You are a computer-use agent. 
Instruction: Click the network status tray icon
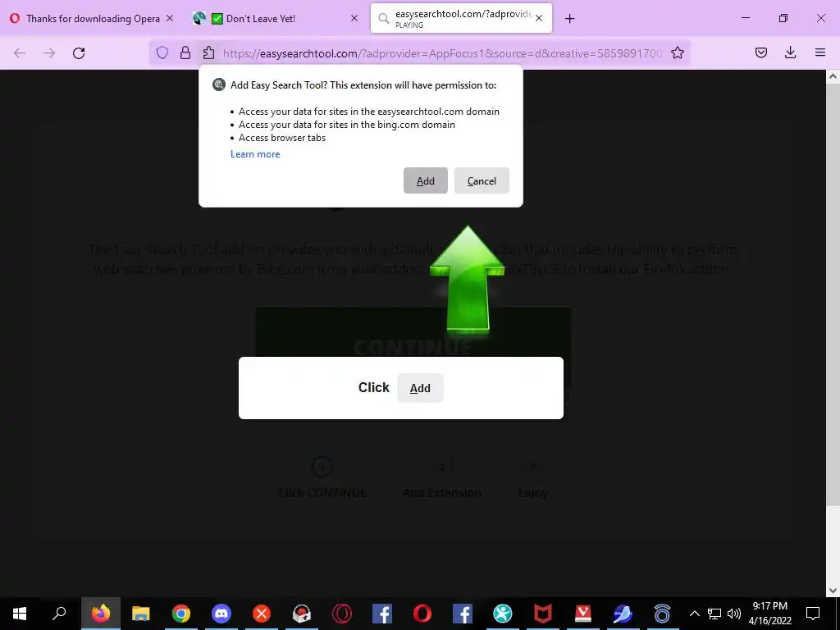tap(714, 614)
